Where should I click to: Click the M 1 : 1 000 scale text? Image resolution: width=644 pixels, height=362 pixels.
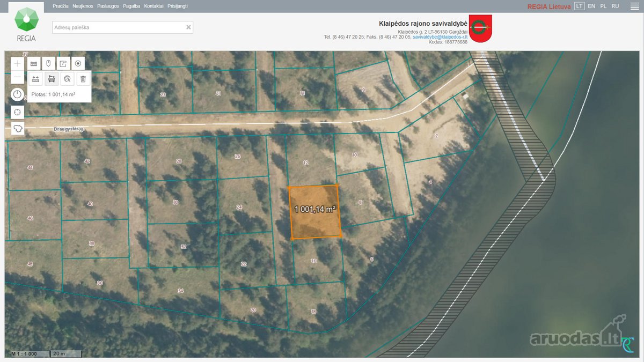coord(24,354)
